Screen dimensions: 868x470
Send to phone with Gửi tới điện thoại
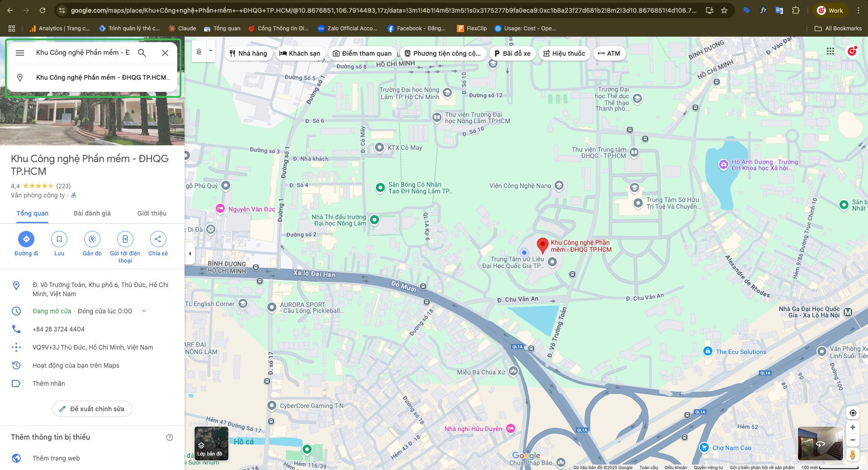tap(125, 239)
